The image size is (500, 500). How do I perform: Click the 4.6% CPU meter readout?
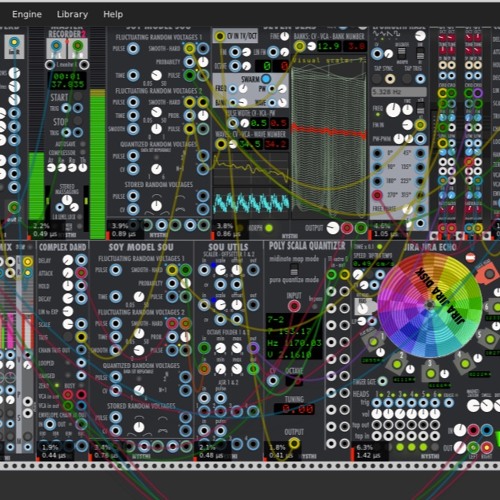click(382, 226)
